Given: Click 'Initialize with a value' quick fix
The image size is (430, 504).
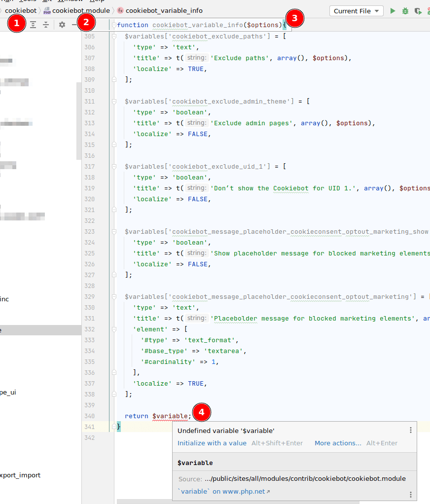Looking at the screenshot, I should pos(212,443).
